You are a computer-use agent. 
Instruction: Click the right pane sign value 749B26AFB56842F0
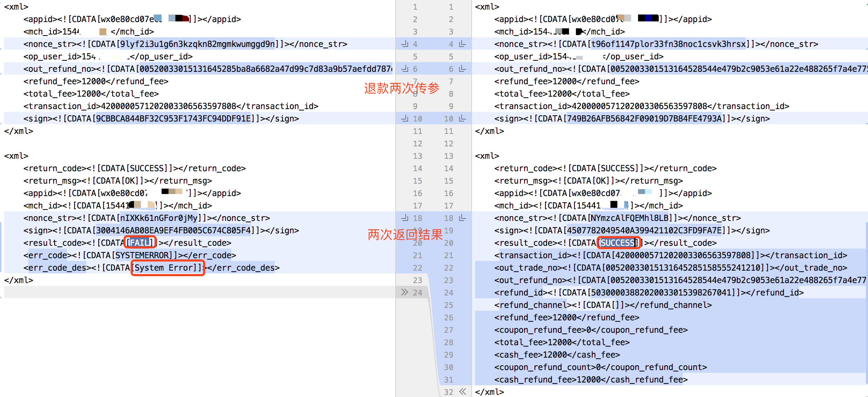coord(644,118)
